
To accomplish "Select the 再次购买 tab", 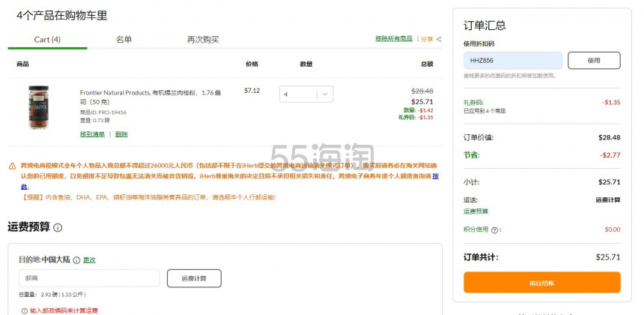I will click(x=203, y=40).
